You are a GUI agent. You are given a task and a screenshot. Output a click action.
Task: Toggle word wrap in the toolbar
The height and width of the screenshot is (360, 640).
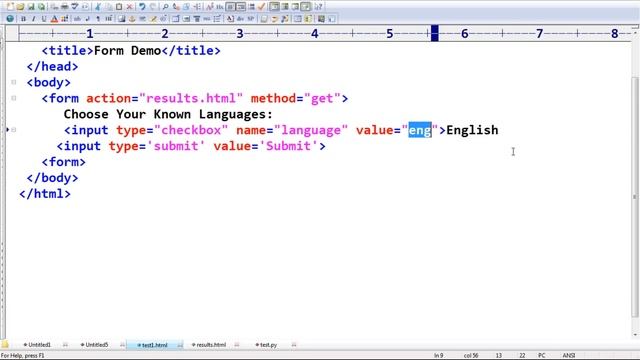[230, 7]
